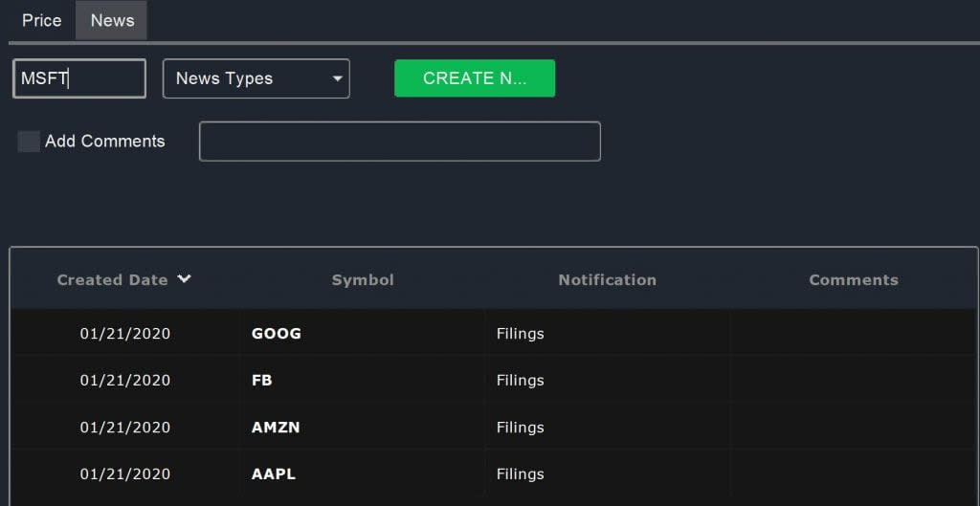This screenshot has width=980, height=506.
Task: Click the empty Comments cell for AMZN
Action: pos(853,428)
